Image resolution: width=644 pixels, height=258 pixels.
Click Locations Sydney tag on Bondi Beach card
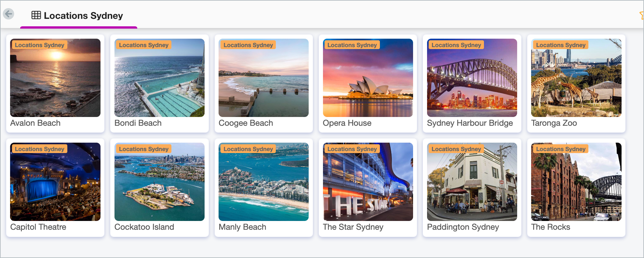point(143,45)
